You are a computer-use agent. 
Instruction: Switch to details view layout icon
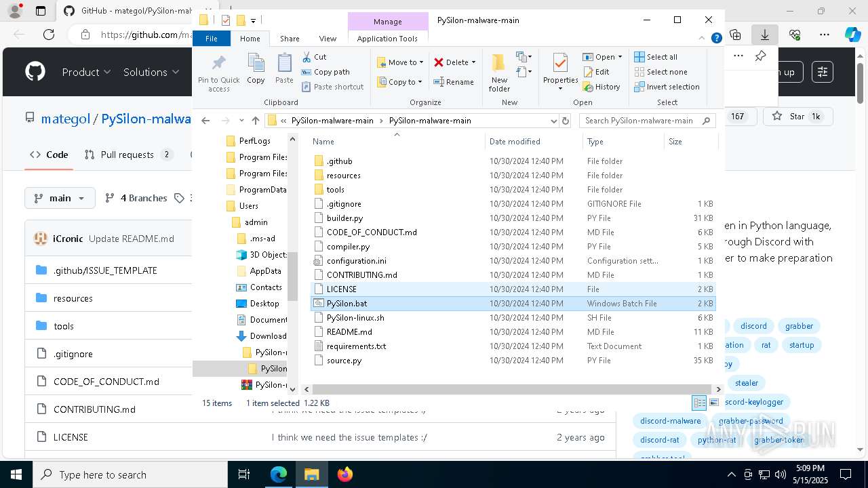699,403
